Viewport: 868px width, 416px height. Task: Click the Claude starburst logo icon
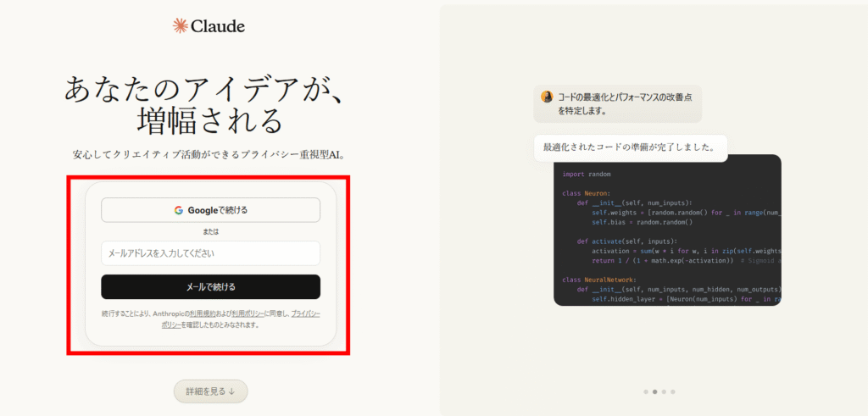[x=181, y=25]
